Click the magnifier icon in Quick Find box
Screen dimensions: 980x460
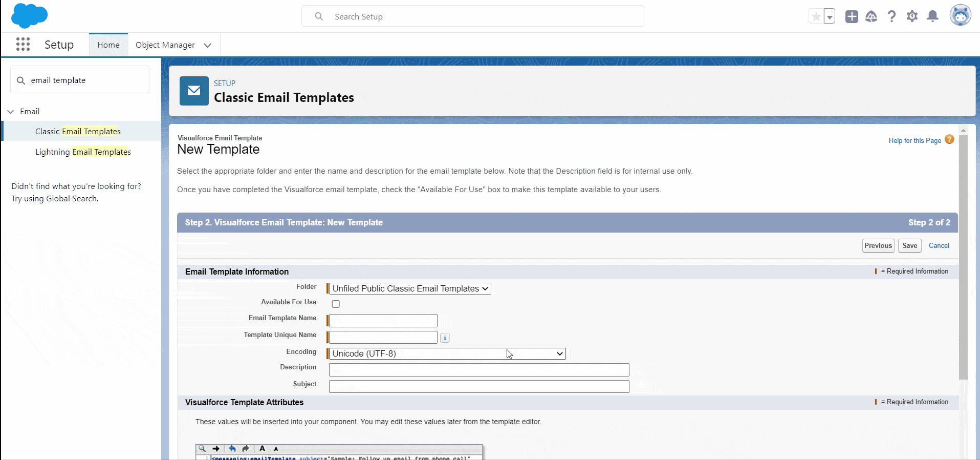pos(21,80)
